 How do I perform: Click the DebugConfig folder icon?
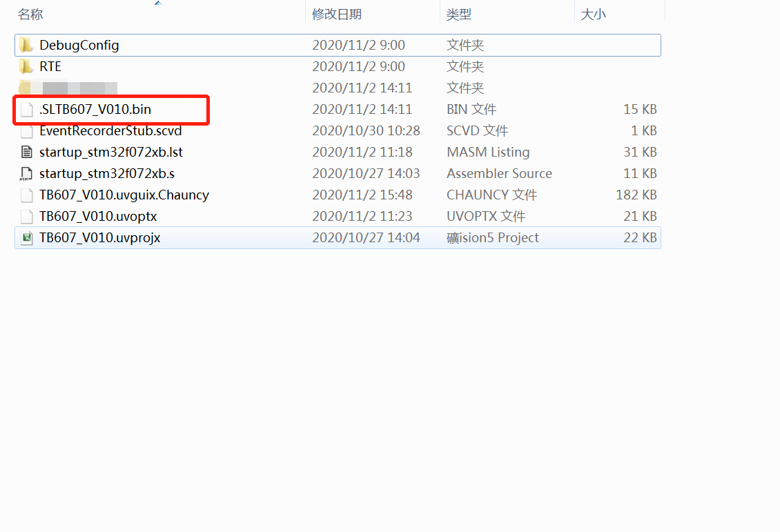(26, 46)
